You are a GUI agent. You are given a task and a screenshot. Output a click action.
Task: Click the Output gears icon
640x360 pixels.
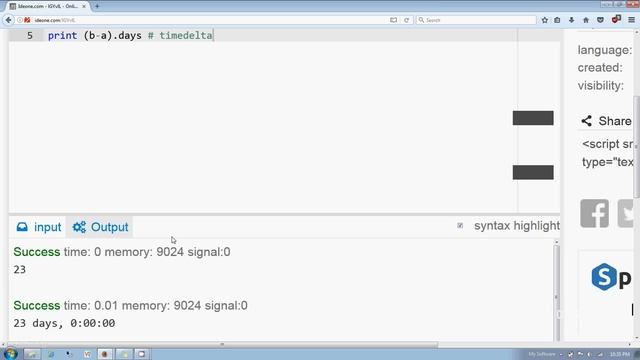79,227
